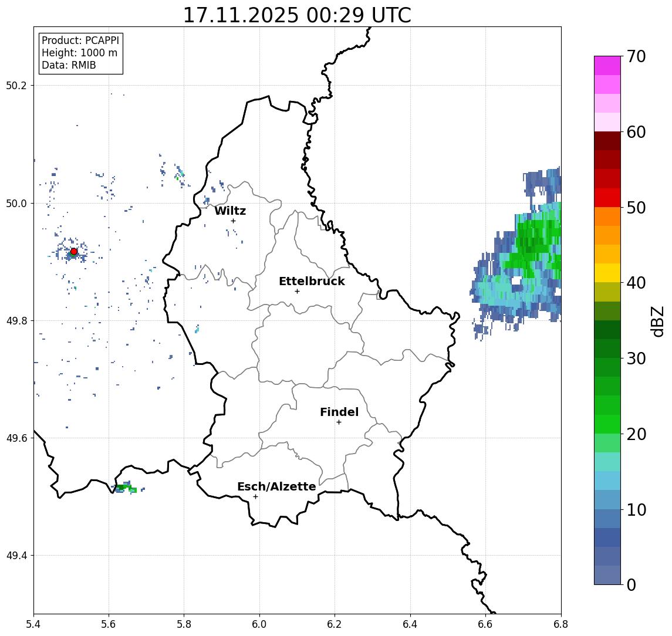Click the Ettelbruck station cross marker
The height and width of the screenshot is (636, 672).
coord(297,292)
